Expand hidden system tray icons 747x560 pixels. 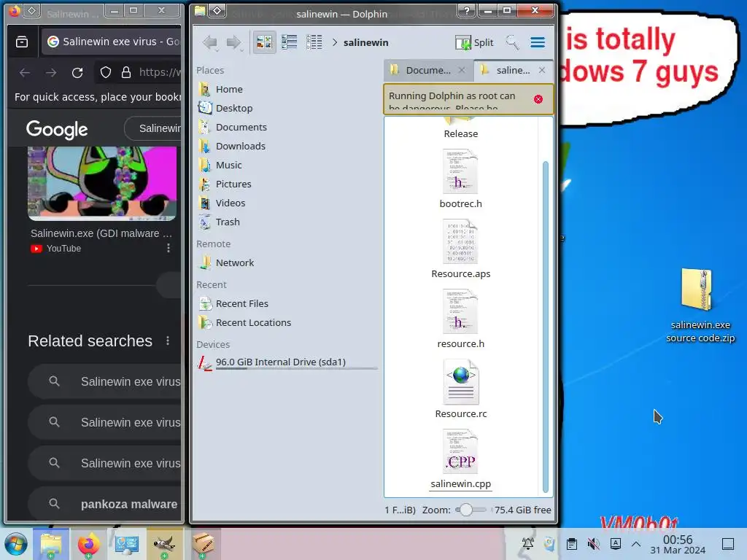(636, 544)
